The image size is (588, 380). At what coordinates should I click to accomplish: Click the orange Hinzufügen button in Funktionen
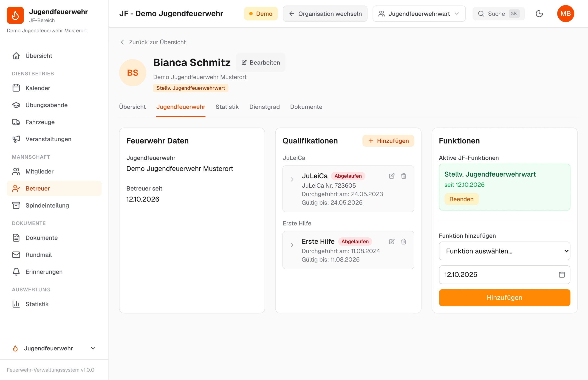coord(504,298)
